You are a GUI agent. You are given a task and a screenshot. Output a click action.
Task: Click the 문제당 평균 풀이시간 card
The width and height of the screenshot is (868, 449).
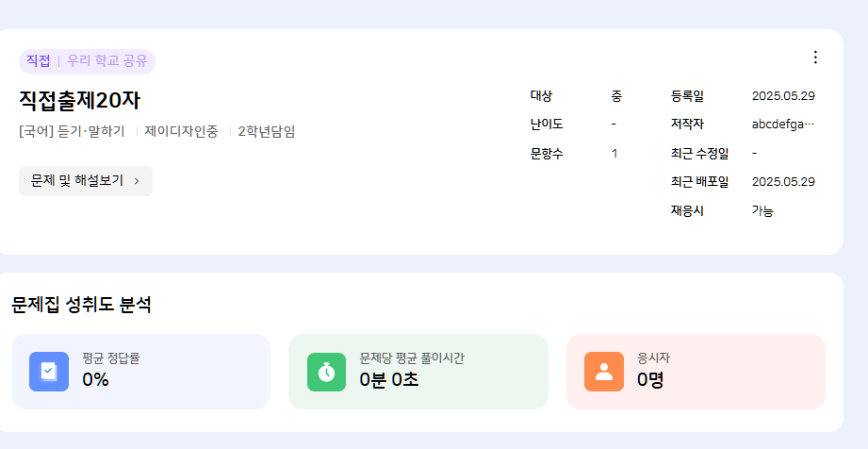click(x=418, y=372)
